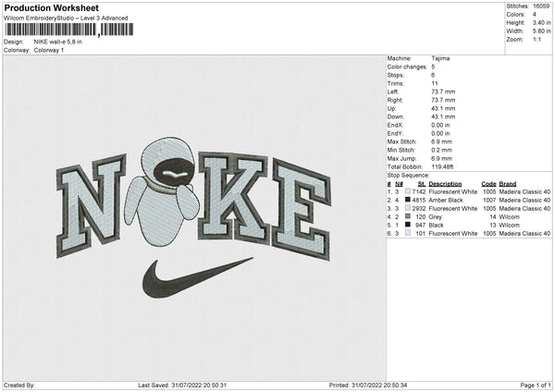Click stitch count 7142 in stop 1
This screenshot has width=555, height=392.
[419, 191]
